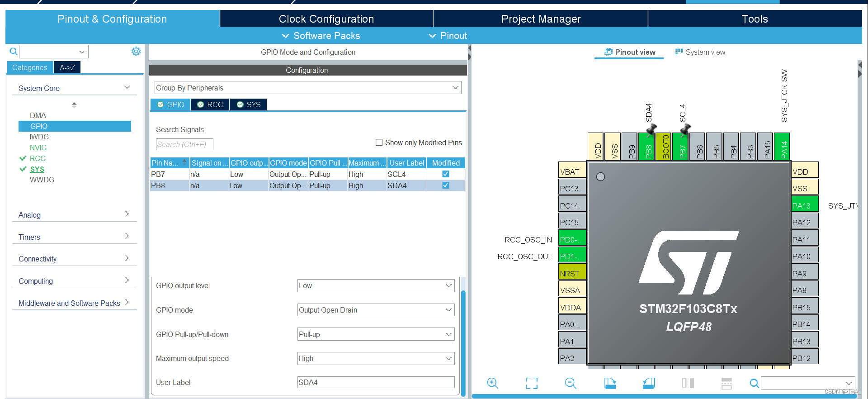Open the left search combo box dropdown
Viewport: 868px width, 399px height.
(82, 52)
